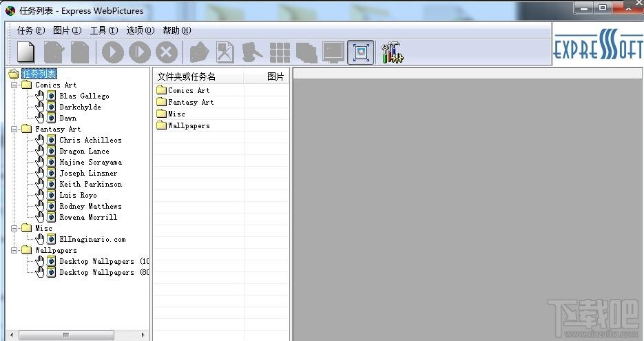Open the 工具(T) menu
The height and width of the screenshot is (341, 644).
[104, 30]
